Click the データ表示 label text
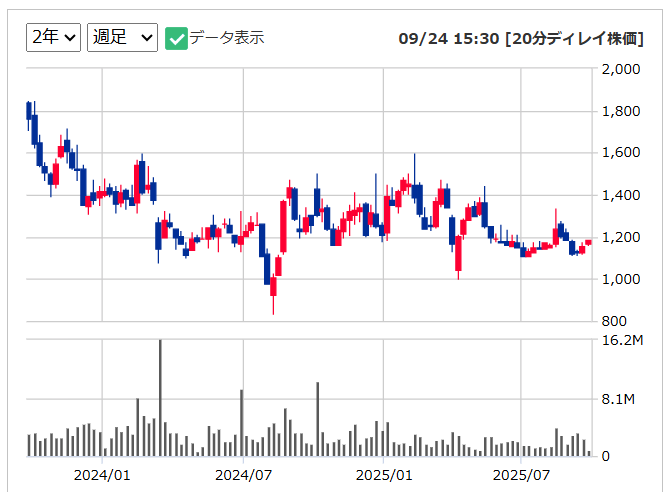This screenshot has height=492, width=665. 227,38
